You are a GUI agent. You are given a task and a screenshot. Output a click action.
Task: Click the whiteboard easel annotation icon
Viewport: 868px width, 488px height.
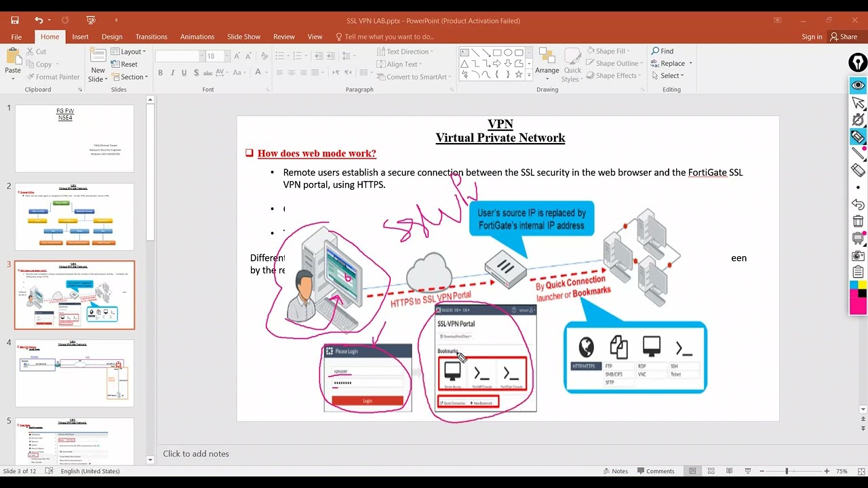858,239
